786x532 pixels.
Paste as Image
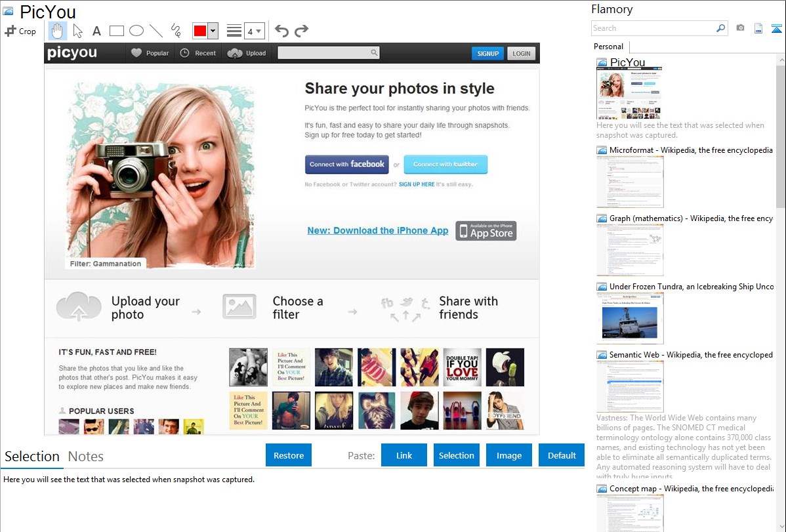tap(509, 455)
